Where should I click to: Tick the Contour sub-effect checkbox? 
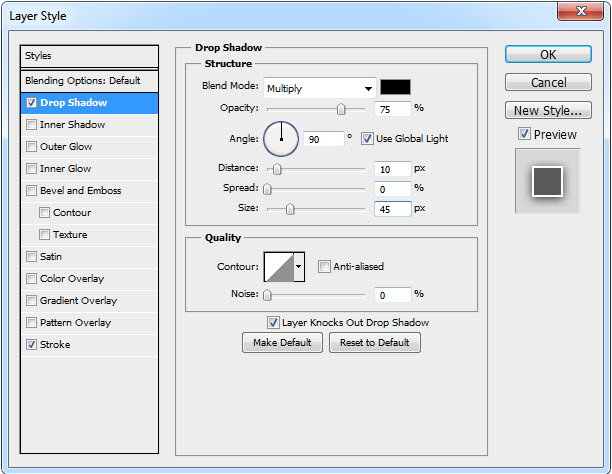44,213
